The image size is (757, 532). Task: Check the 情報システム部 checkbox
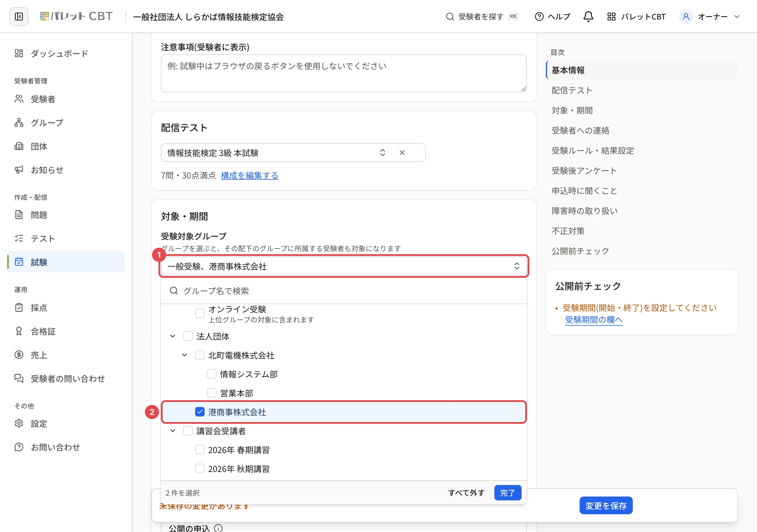point(212,374)
